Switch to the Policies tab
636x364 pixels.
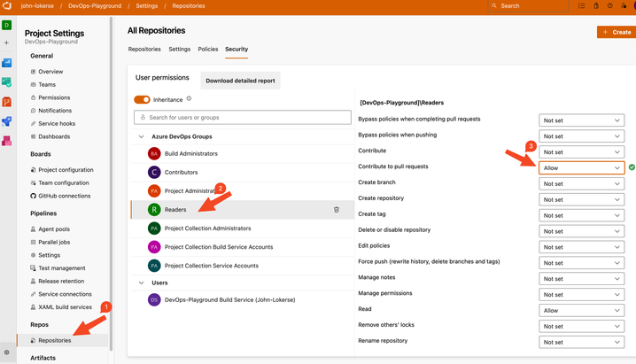pos(207,49)
